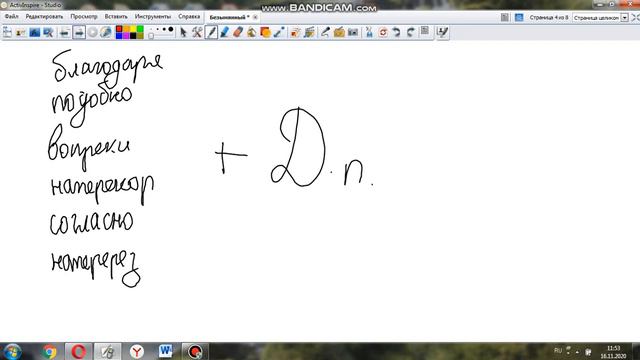
Task: Click the Reset Page icon
Action: [x=383, y=32]
